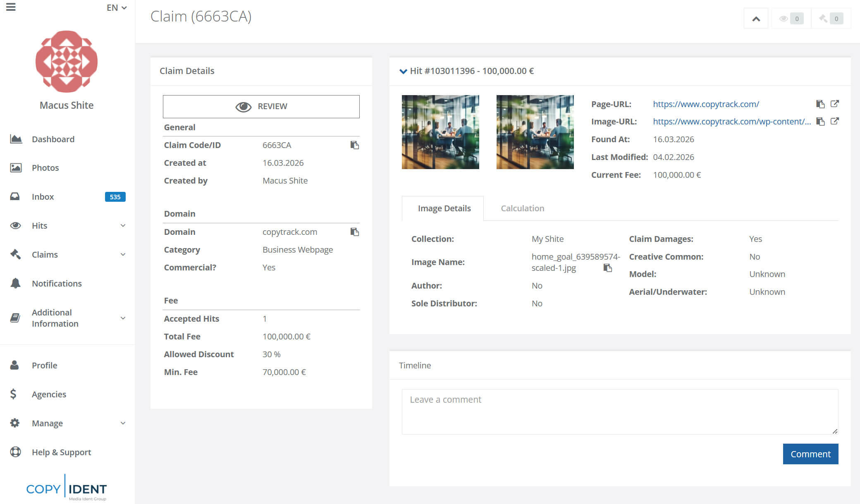860x504 pixels.
Task: Open Inbox with 535 messages
Action: pos(43,197)
